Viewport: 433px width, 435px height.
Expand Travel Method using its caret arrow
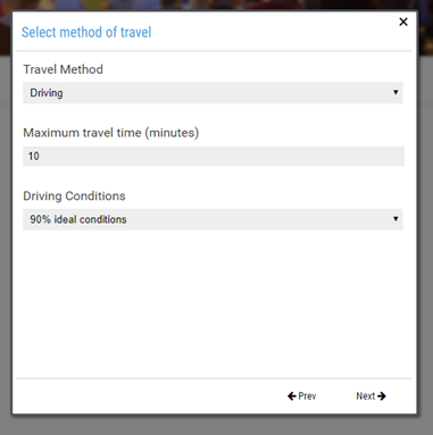[x=395, y=92]
